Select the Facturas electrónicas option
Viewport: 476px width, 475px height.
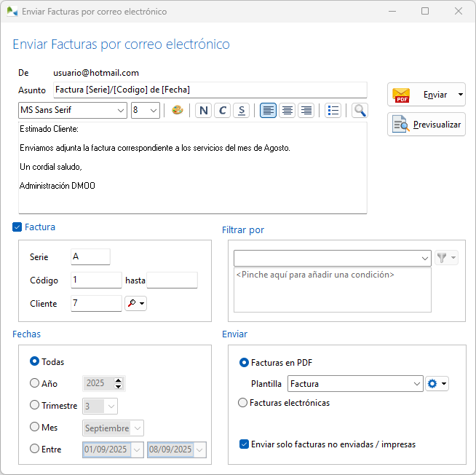click(244, 403)
